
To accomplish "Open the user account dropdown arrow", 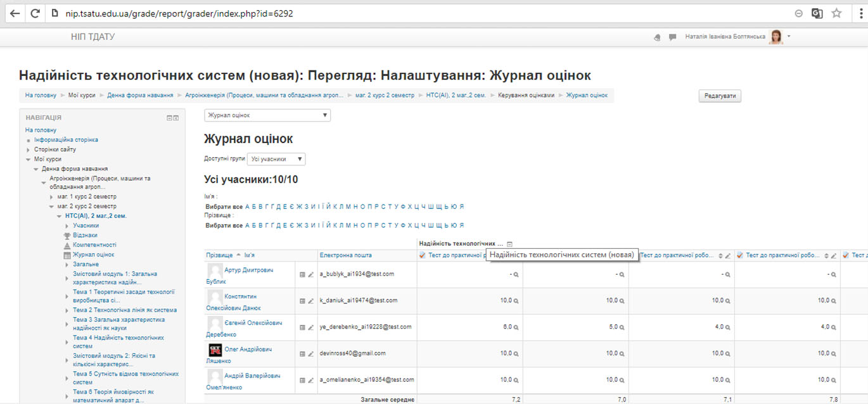I will 788,37.
